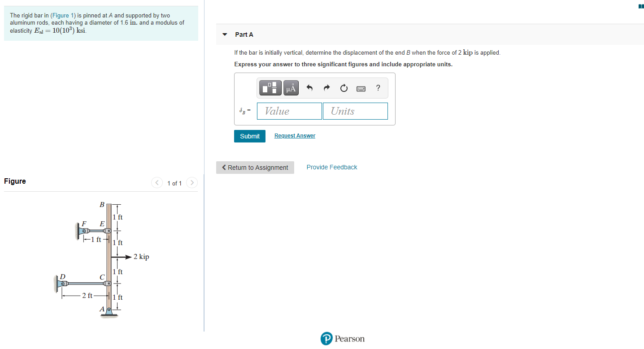Open the equation templates icon

270,88
